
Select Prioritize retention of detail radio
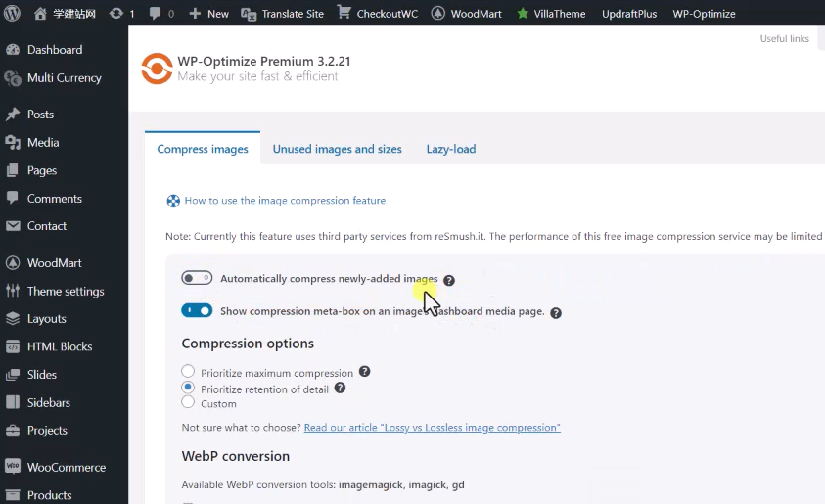[x=188, y=388]
